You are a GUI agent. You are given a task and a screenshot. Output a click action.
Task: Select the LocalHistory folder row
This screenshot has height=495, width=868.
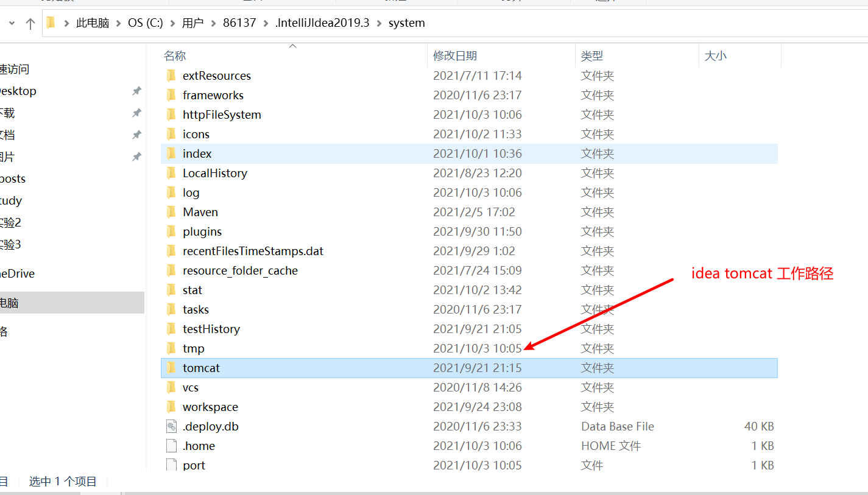click(x=214, y=173)
